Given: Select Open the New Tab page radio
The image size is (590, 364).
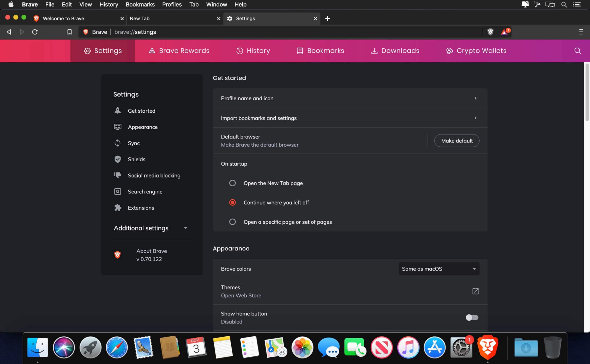Looking at the screenshot, I should 232,183.
